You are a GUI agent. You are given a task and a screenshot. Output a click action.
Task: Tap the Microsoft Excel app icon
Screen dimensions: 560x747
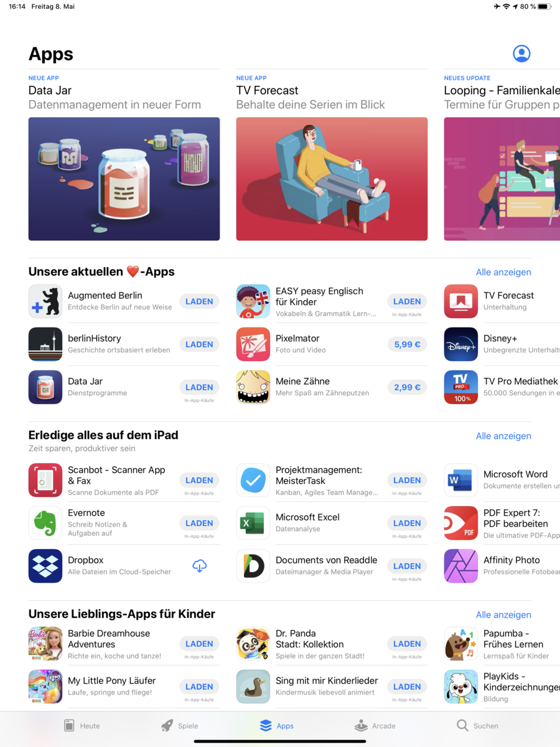click(x=253, y=523)
